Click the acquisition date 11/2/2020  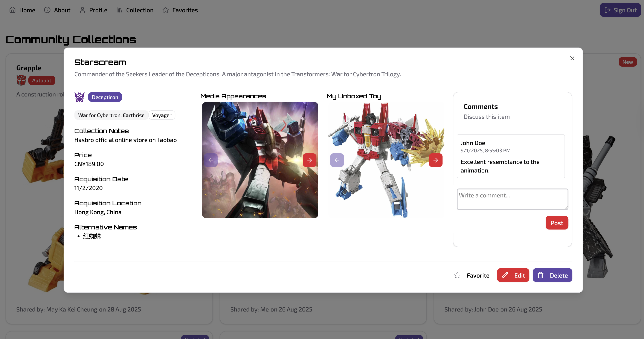[x=89, y=188]
